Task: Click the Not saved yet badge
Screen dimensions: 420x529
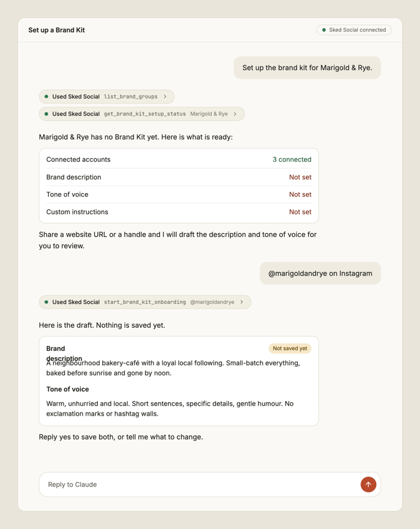Action: [290, 348]
